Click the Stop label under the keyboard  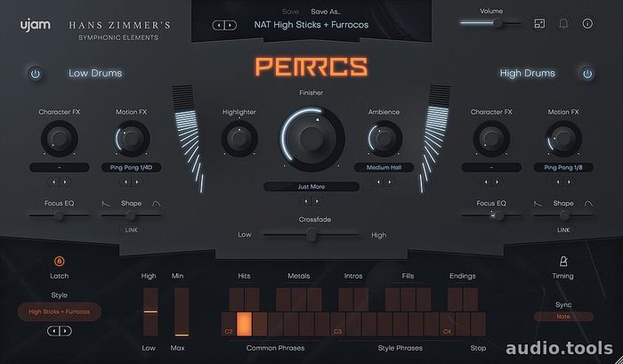(x=478, y=348)
